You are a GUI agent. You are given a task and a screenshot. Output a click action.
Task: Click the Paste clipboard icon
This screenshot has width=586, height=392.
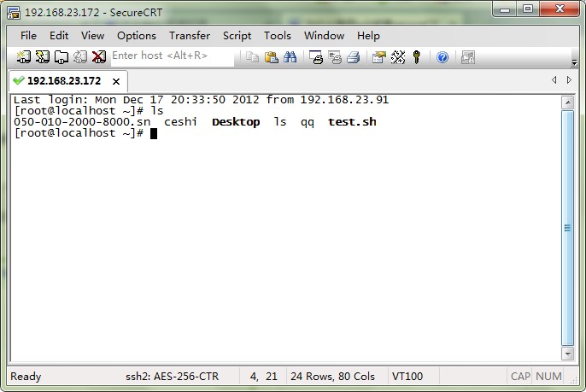point(272,57)
